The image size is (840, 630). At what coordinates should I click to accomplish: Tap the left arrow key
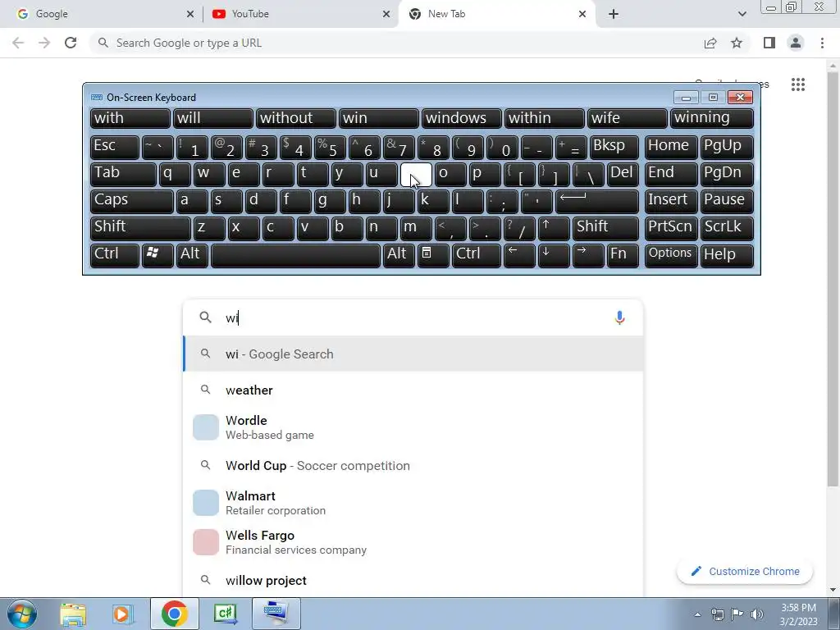click(519, 255)
